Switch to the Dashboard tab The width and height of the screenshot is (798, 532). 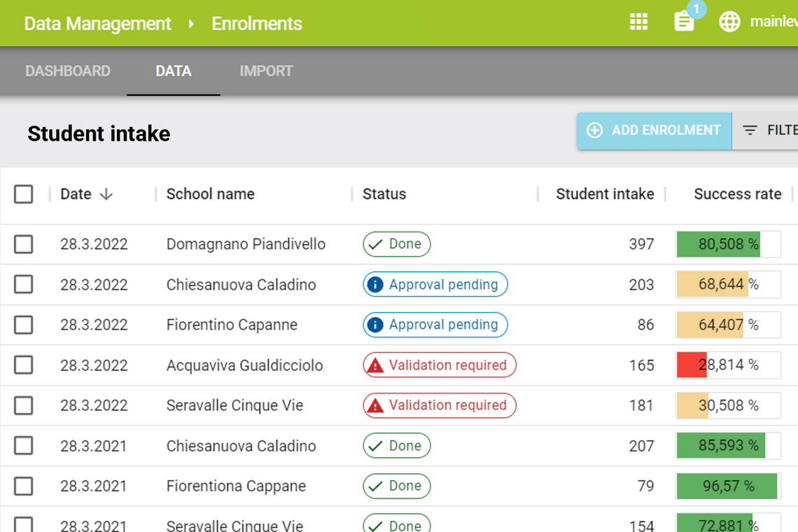pos(68,71)
